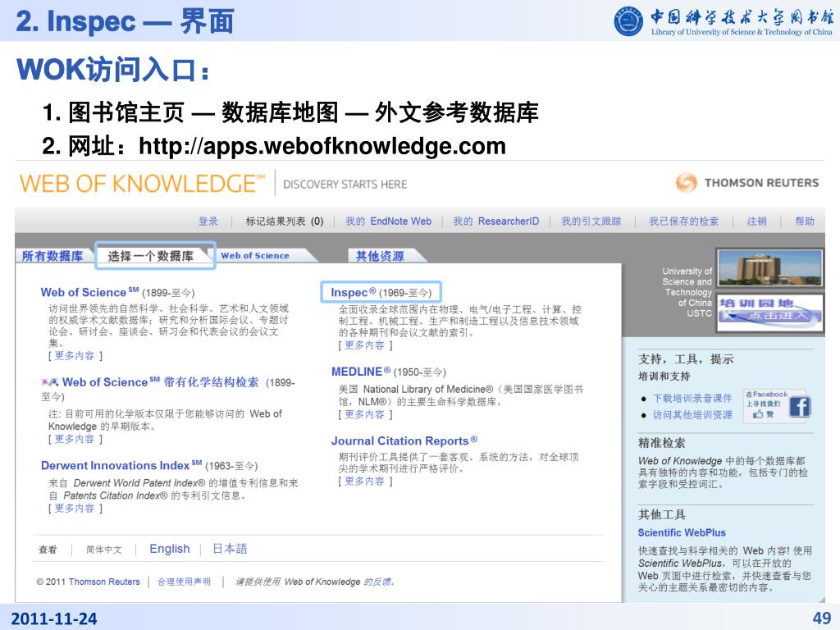Select the 选择一个数据库 tab
840x630 pixels.
coord(151,256)
